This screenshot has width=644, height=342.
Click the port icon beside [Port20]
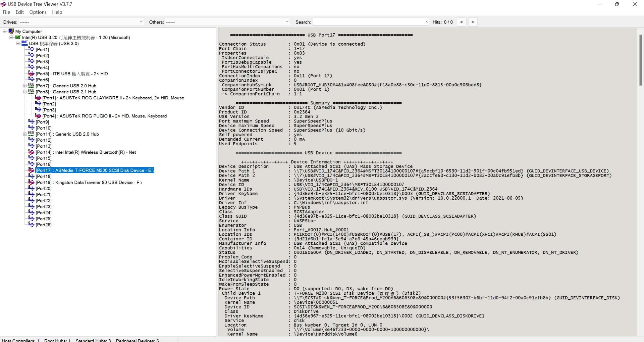31,188
